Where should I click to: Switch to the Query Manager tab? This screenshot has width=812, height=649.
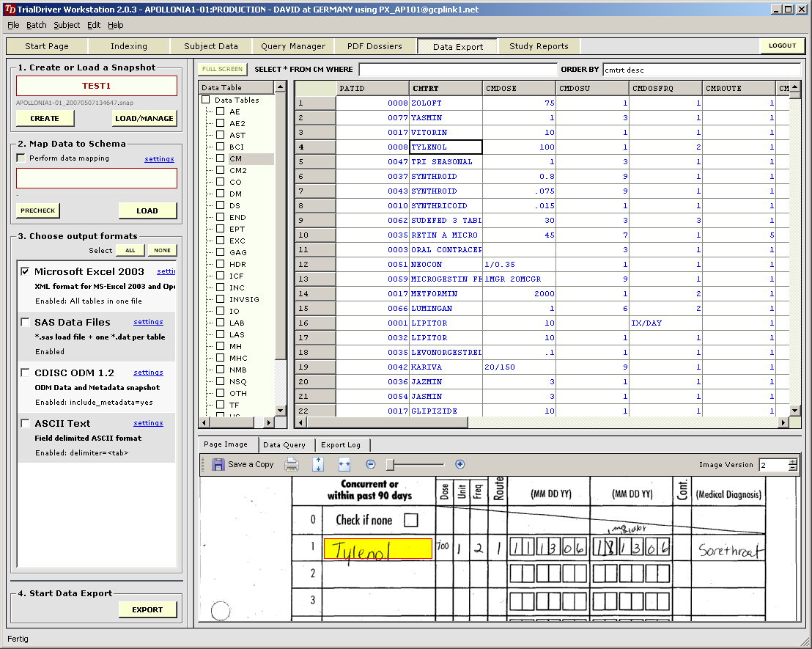point(293,46)
